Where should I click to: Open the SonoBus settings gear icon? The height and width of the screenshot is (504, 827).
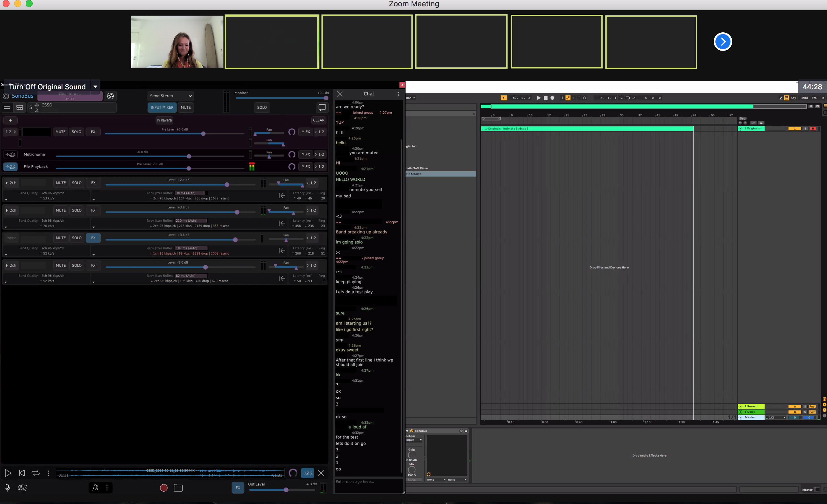coord(6,96)
